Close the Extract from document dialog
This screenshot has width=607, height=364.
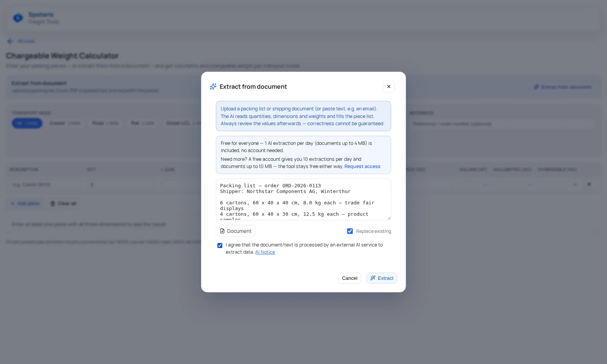[x=388, y=86]
